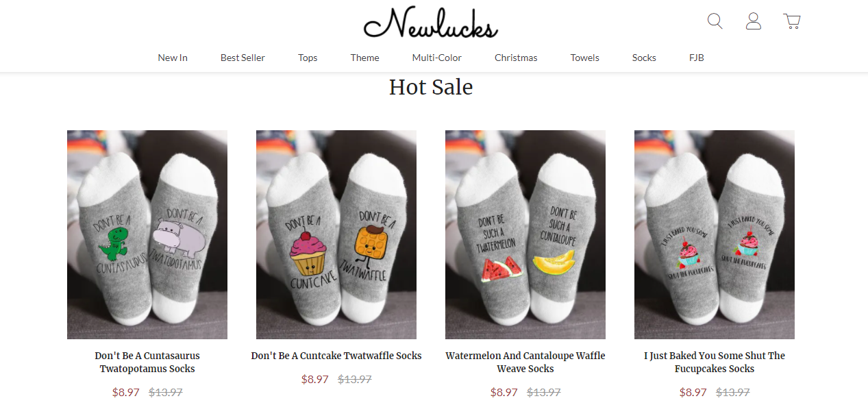Open Watermelon And Cantaloupe Waffle Weave Socks link

point(525,362)
